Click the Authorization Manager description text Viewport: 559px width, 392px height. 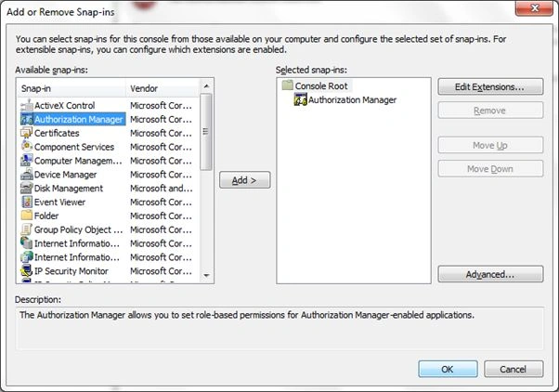(247, 315)
